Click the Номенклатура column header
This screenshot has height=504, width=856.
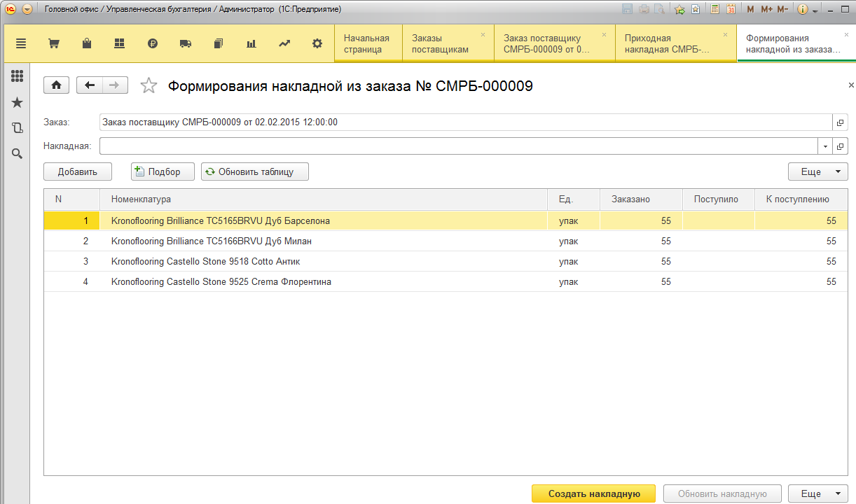coord(324,199)
